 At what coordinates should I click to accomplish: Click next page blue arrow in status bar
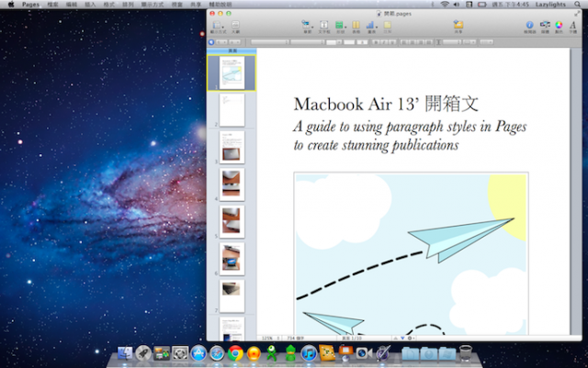[x=402, y=338]
